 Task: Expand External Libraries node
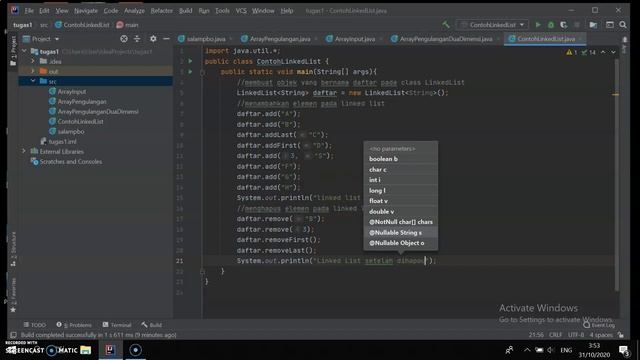(24, 151)
